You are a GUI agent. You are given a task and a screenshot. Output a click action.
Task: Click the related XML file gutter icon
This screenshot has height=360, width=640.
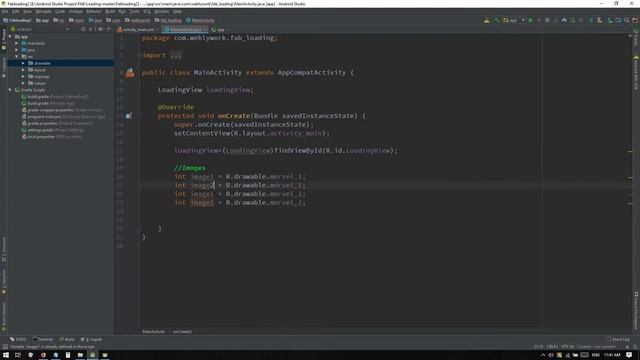(x=130, y=73)
